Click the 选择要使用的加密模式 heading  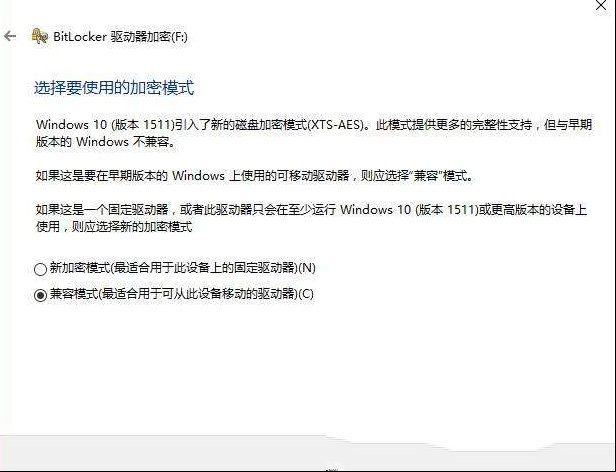pos(114,88)
